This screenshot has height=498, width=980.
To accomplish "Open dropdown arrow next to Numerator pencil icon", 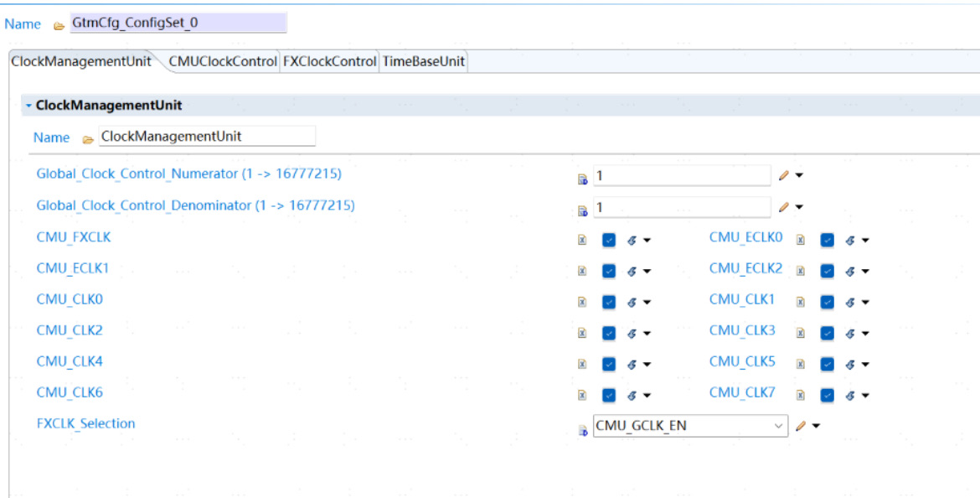I will pyautogui.click(x=799, y=176).
